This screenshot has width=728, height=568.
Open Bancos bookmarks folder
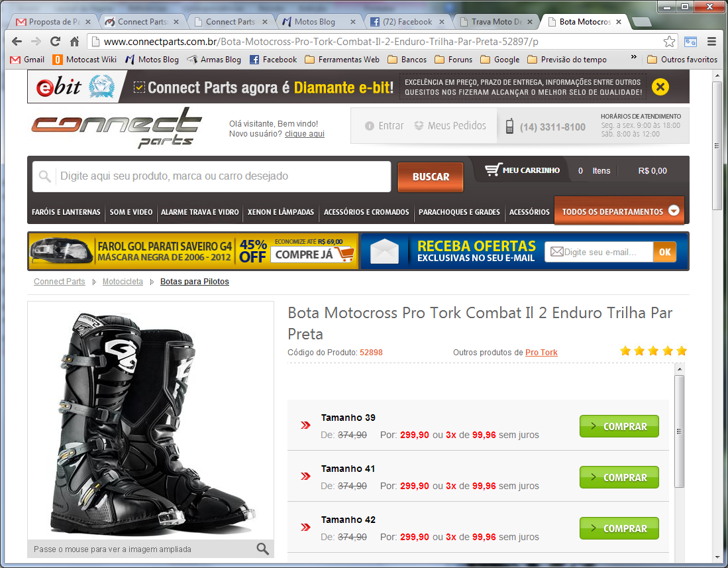(407, 60)
